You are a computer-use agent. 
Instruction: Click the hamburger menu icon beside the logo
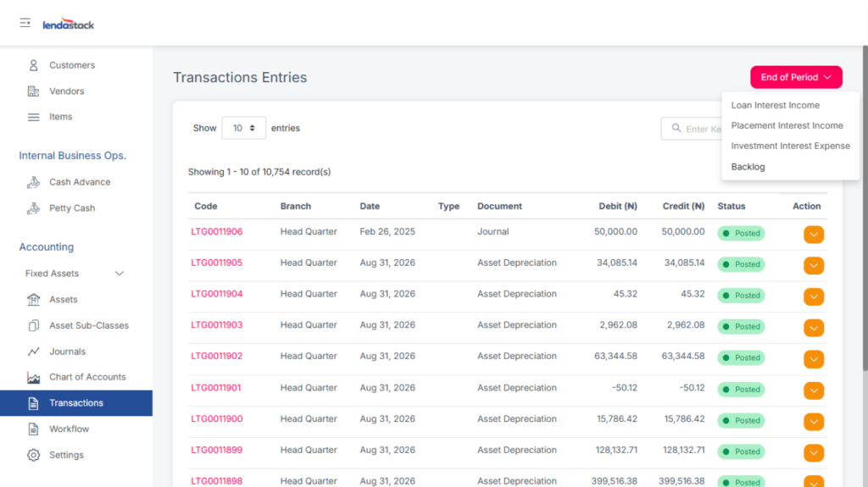(25, 23)
